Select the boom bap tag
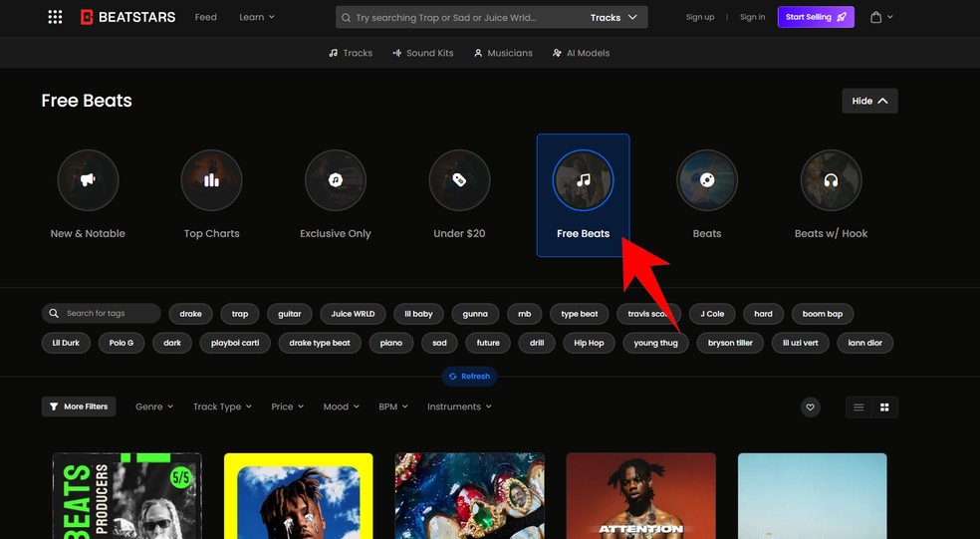 tap(823, 314)
